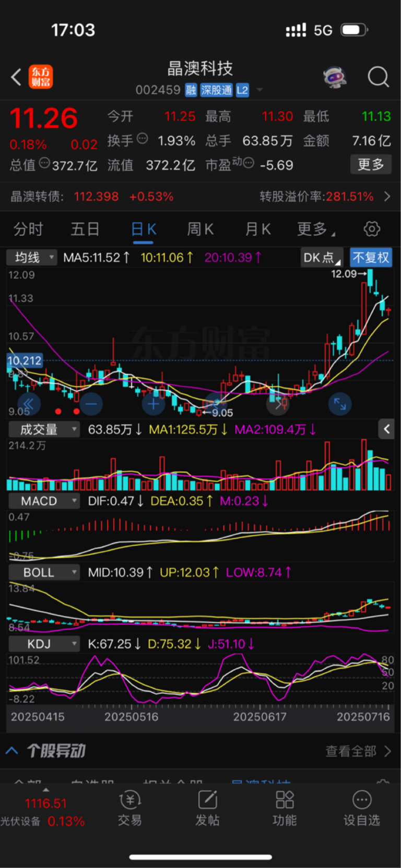Zoom in chart with the plus button

click(153, 404)
